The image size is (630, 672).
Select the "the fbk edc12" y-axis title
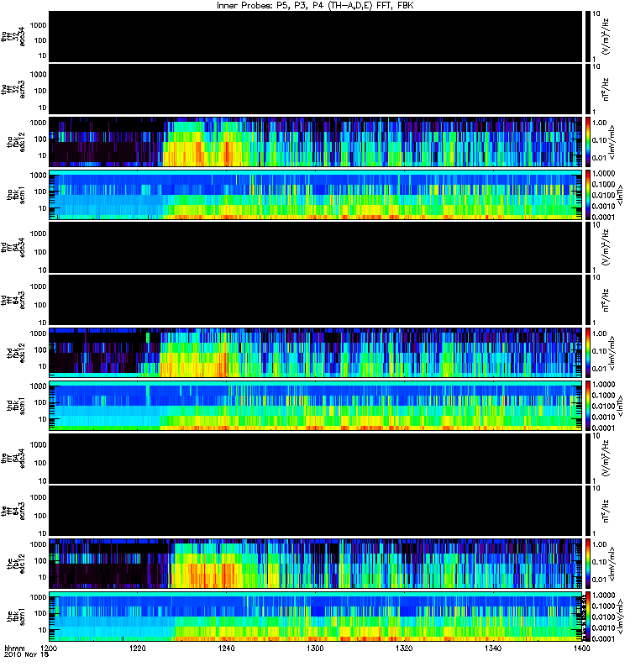16,562
